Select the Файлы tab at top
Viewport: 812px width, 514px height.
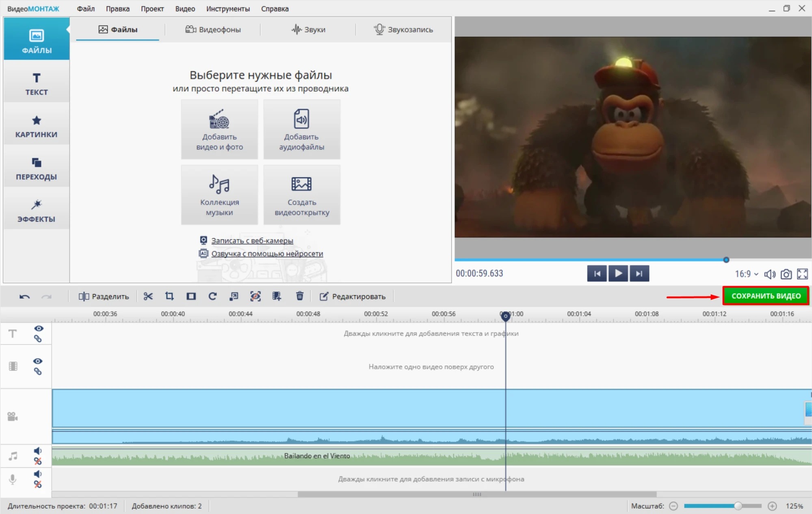(x=118, y=29)
